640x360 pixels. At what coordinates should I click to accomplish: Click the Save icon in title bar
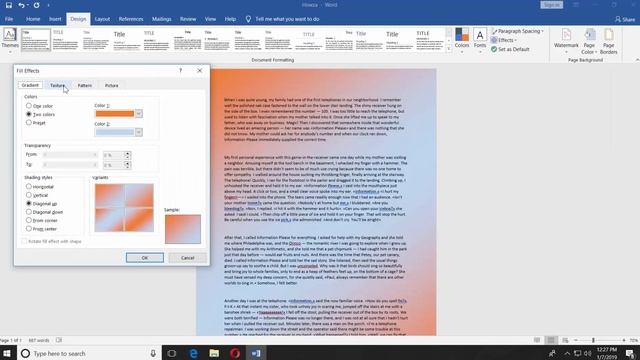point(9,5)
